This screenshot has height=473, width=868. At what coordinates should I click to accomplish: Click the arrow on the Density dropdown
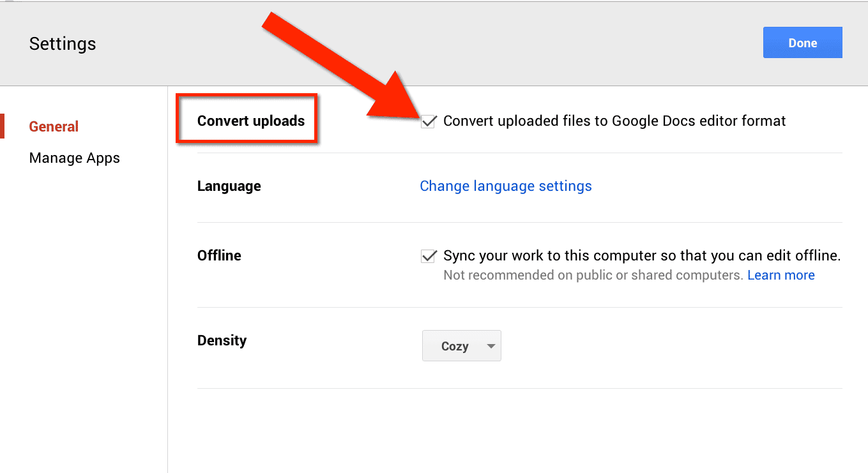(x=491, y=347)
